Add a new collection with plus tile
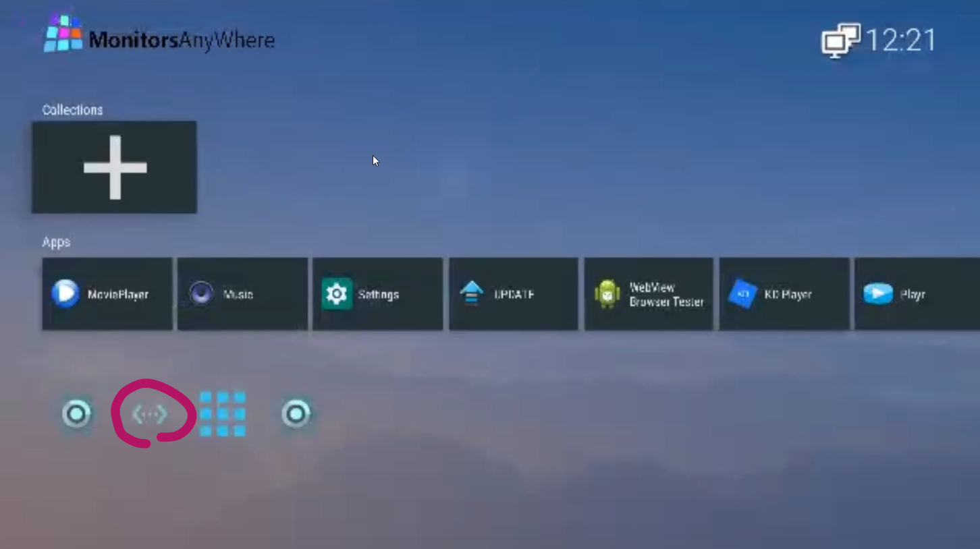 (x=114, y=167)
